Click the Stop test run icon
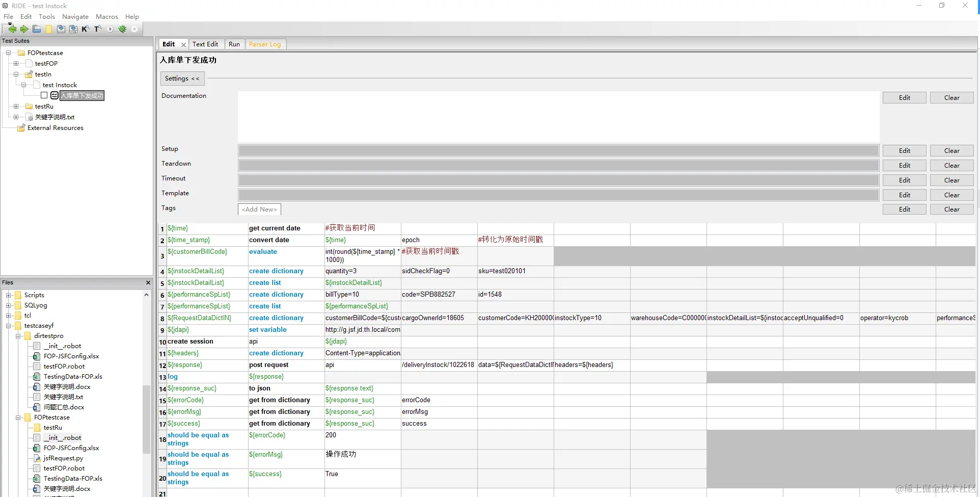 tap(134, 29)
